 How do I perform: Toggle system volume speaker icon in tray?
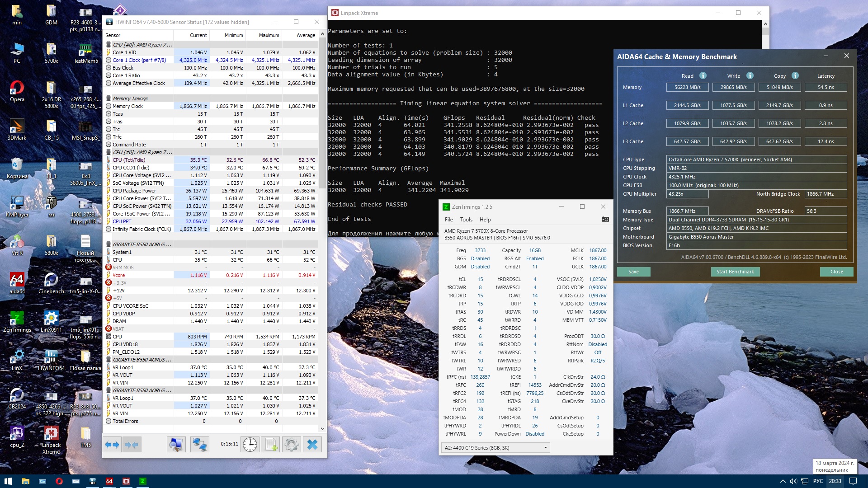[x=793, y=481]
